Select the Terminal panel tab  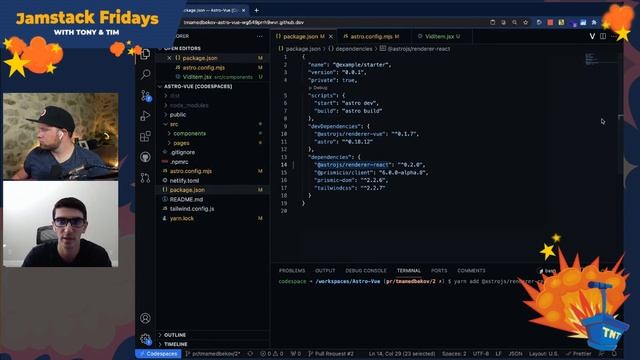point(409,271)
